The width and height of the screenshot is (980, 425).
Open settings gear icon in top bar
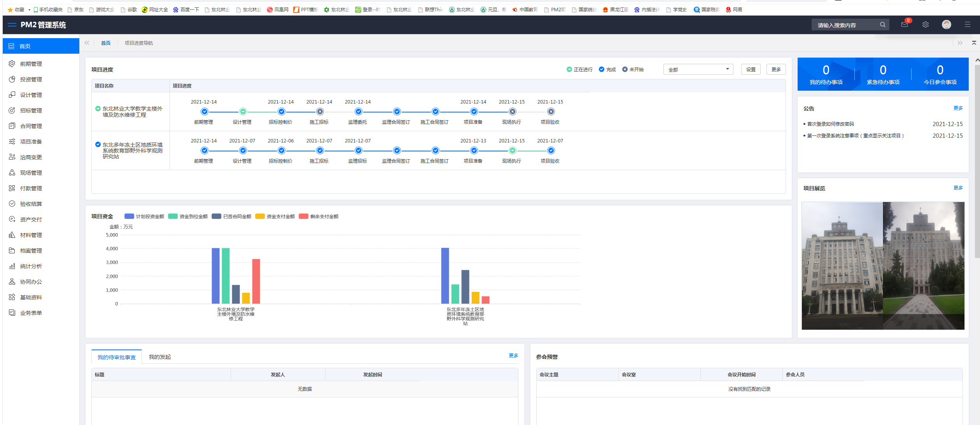[926, 25]
